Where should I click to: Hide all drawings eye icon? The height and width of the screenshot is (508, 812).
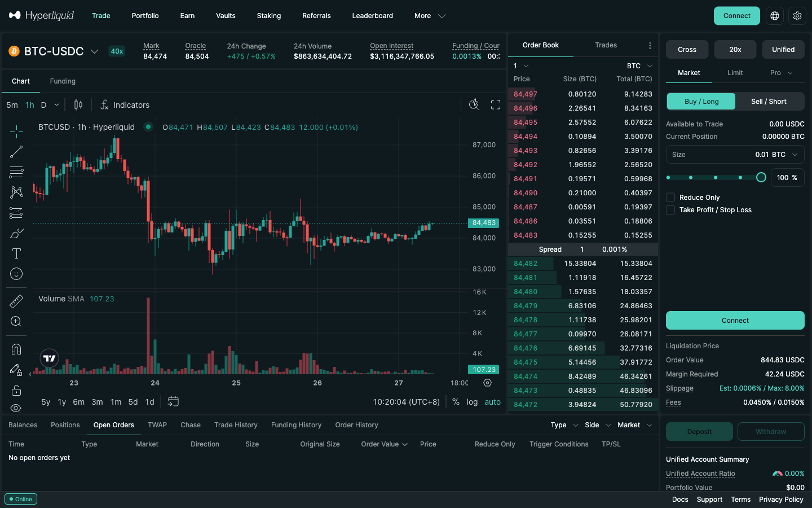click(x=16, y=408)
